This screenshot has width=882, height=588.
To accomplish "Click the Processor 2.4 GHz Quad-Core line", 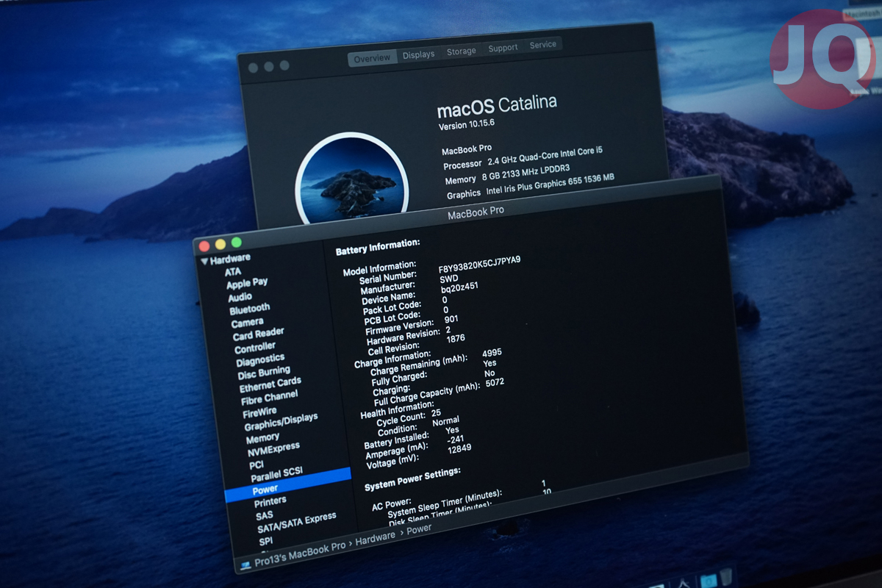I will [x=523, y=158].
